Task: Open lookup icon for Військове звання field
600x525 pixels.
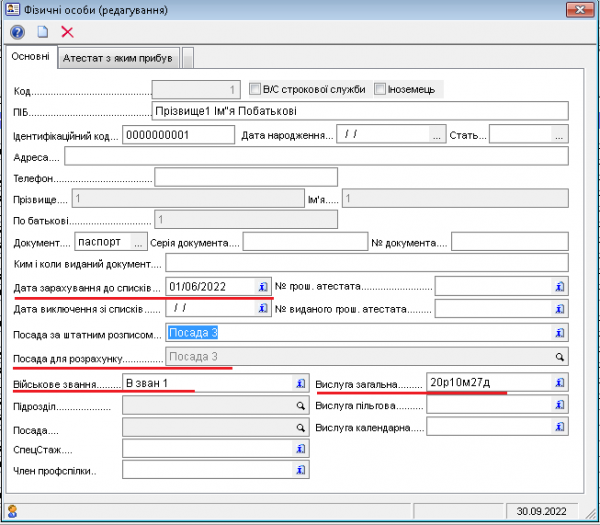Action: click(x=298, y=382)
